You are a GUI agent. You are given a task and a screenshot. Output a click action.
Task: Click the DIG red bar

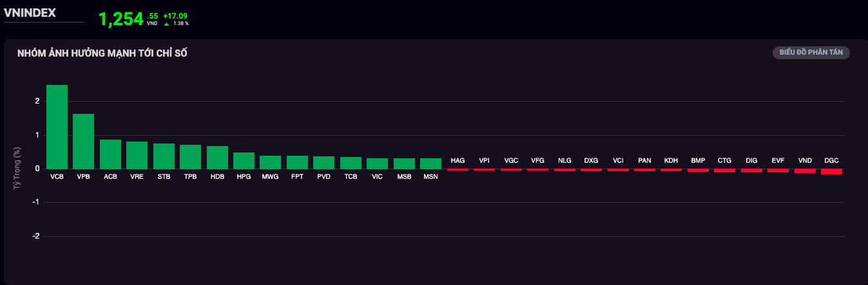[751, 170]
